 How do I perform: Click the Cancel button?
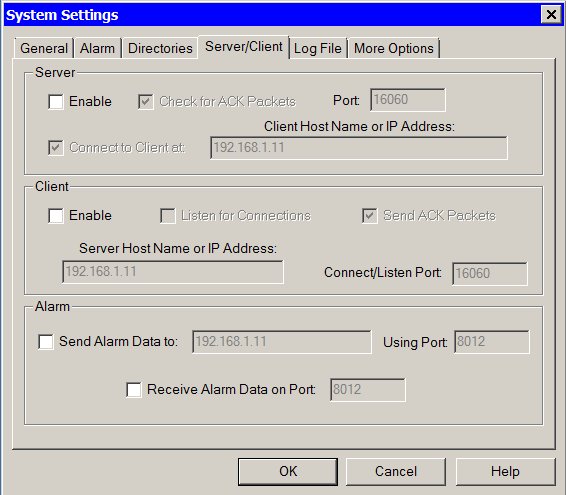[x=396, y=472]
